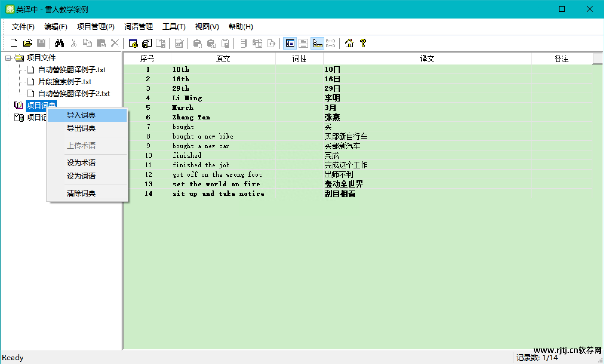Open 片段搜索例子.txt in project tree
The width and height of the screenshot is (604, 364).
point(65,82)
